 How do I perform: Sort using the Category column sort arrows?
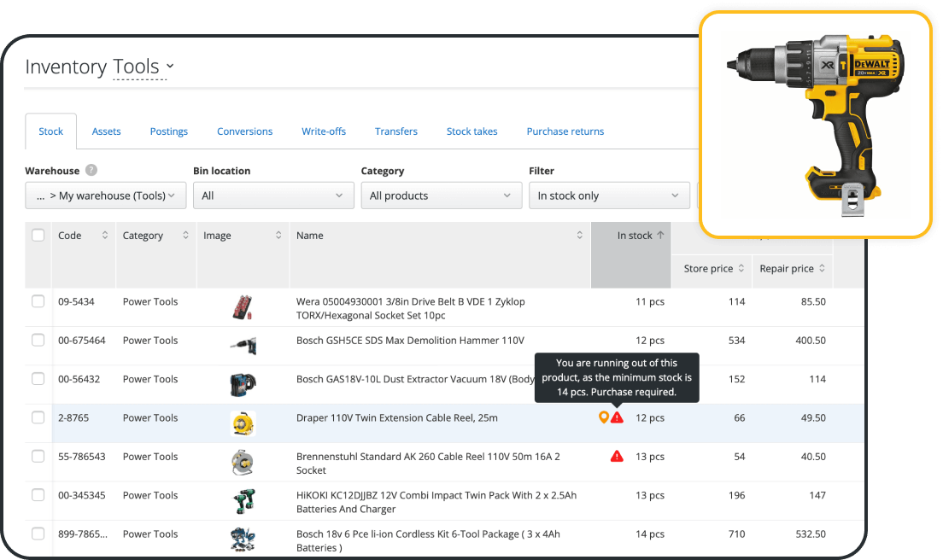tap(185, 235)
